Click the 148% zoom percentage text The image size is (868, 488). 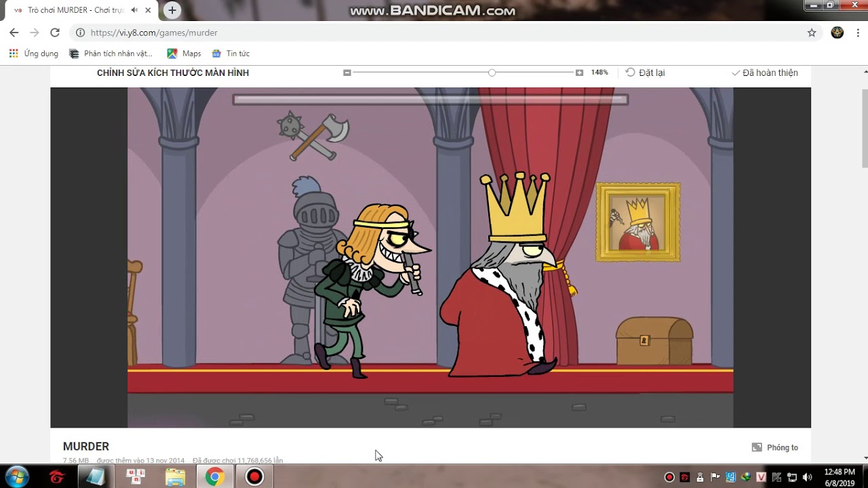click(x=599, y=73)
